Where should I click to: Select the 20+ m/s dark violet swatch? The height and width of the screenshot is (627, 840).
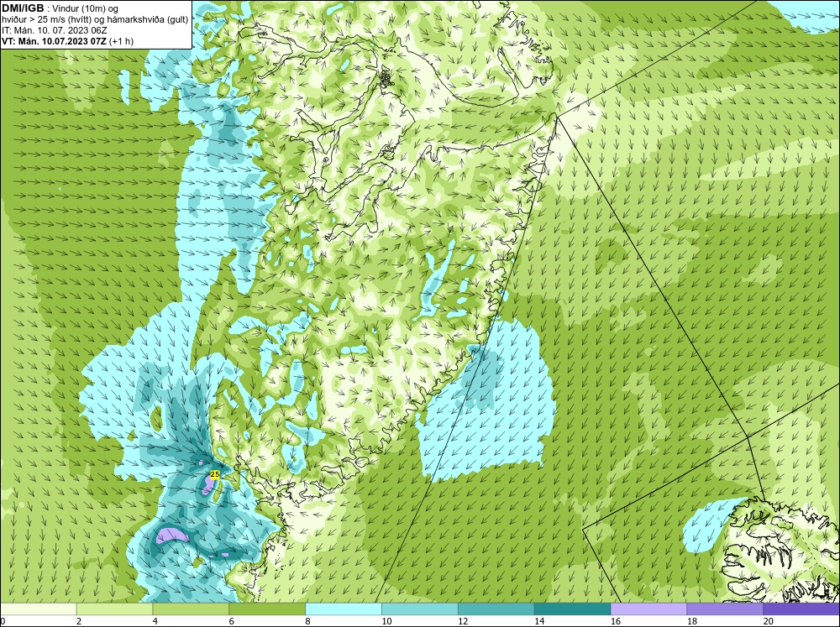[801, 609]
